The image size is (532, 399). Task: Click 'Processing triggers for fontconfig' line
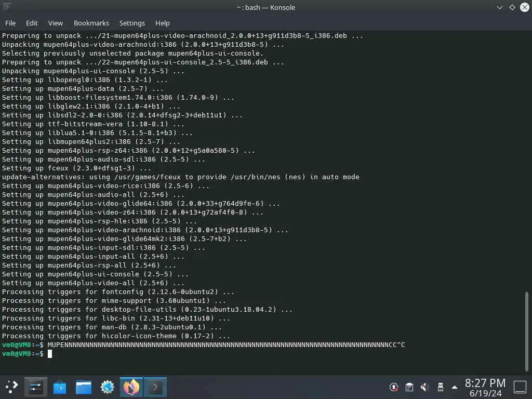pyautogui.click(x=118, y=292)
